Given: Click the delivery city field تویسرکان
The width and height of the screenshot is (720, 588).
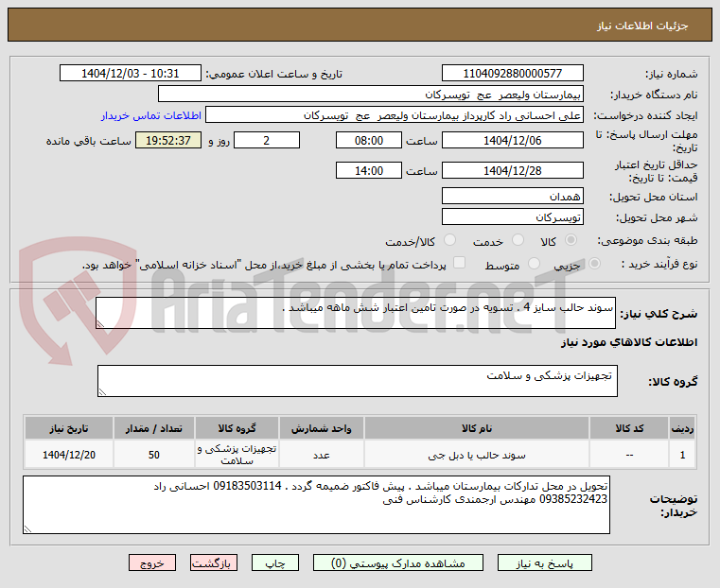Looking at the screenshot, I should (513, 217).
